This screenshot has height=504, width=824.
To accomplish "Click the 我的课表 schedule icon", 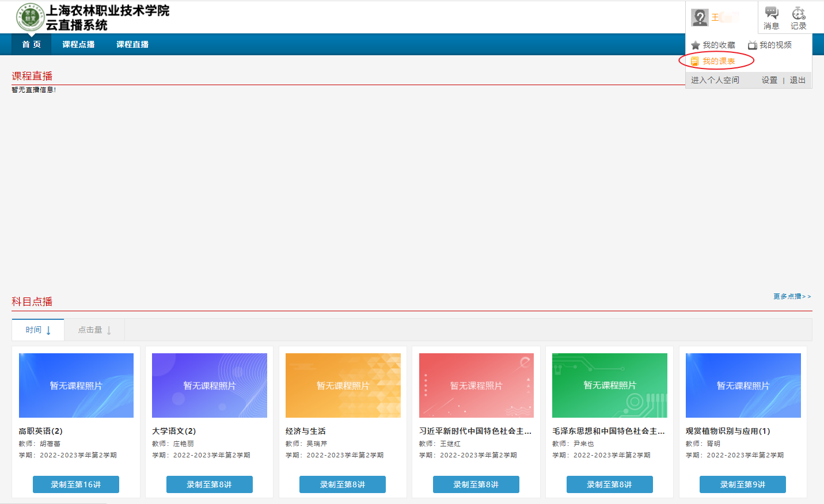I will pos(695,61).
